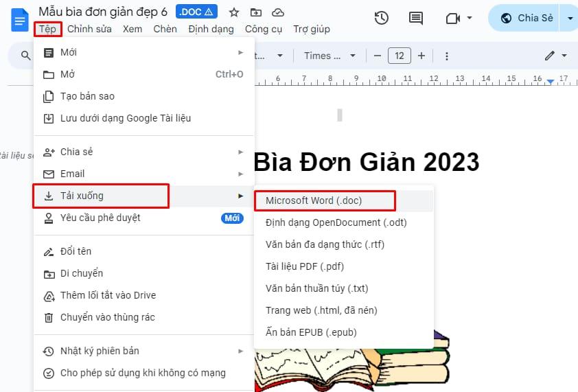Download as Ấn bản EPUB (.epub)
The width and height of the screenshot is (578, 392).
pos(343,332)
